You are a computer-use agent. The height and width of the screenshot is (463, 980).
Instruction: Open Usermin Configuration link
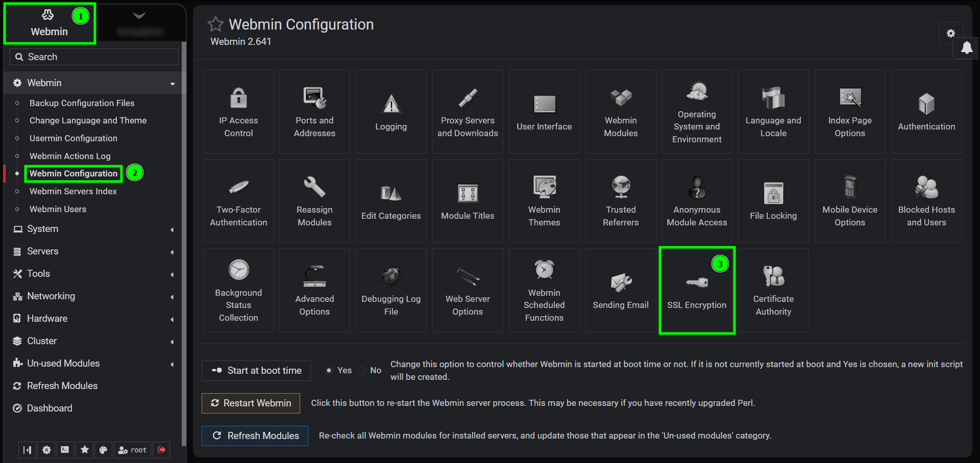tap(73, 138)
